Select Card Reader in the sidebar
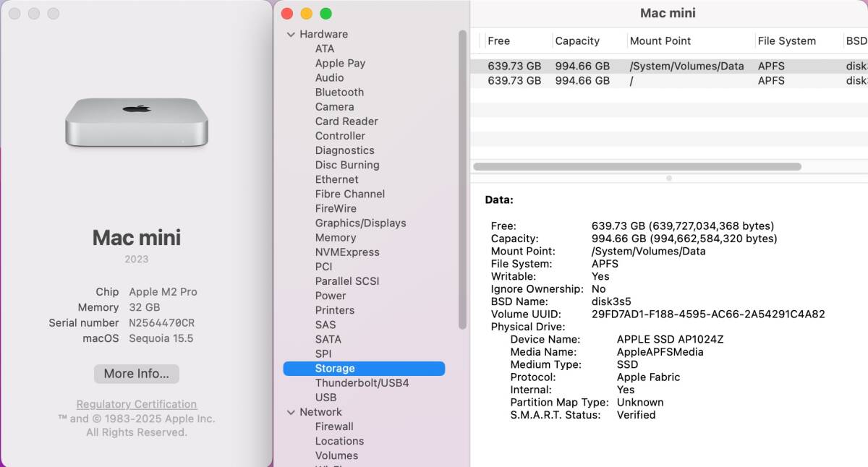This screenshot has height=467, width=868. click(346, 121)
